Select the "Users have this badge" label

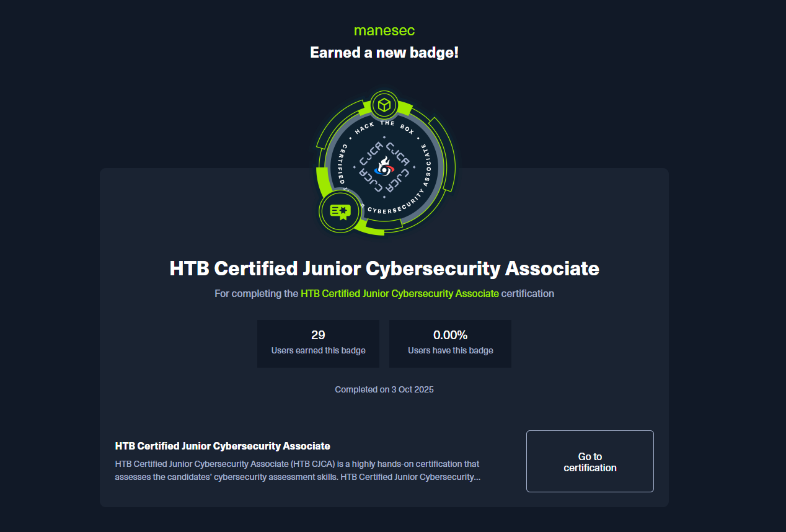(x=450, y=351)
